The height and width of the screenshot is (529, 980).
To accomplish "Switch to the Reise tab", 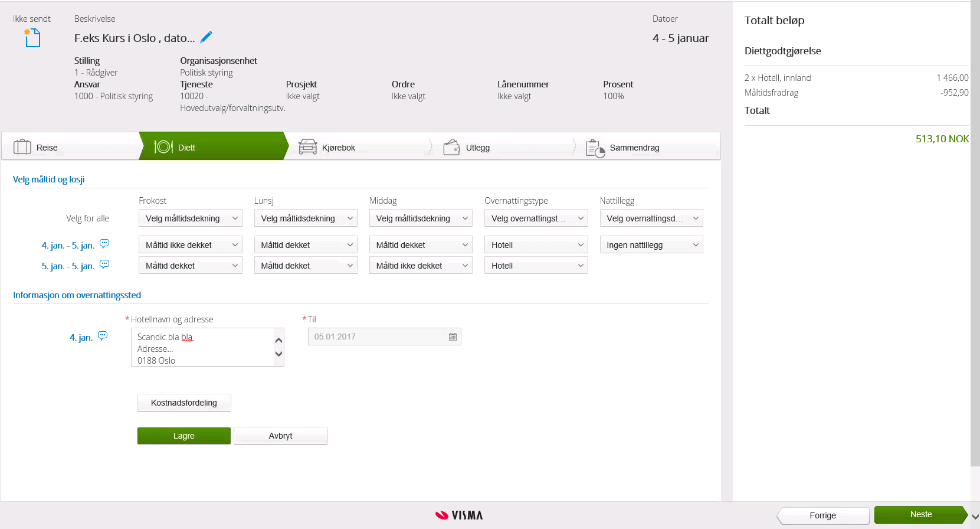I will tap(70, 146).
